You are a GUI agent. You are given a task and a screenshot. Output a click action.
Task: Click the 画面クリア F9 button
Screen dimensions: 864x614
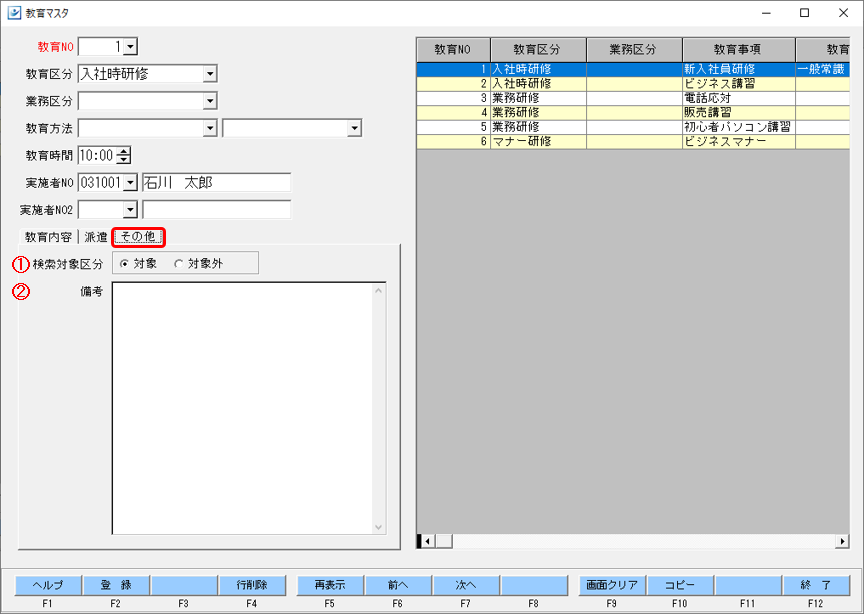click(612, 585)
